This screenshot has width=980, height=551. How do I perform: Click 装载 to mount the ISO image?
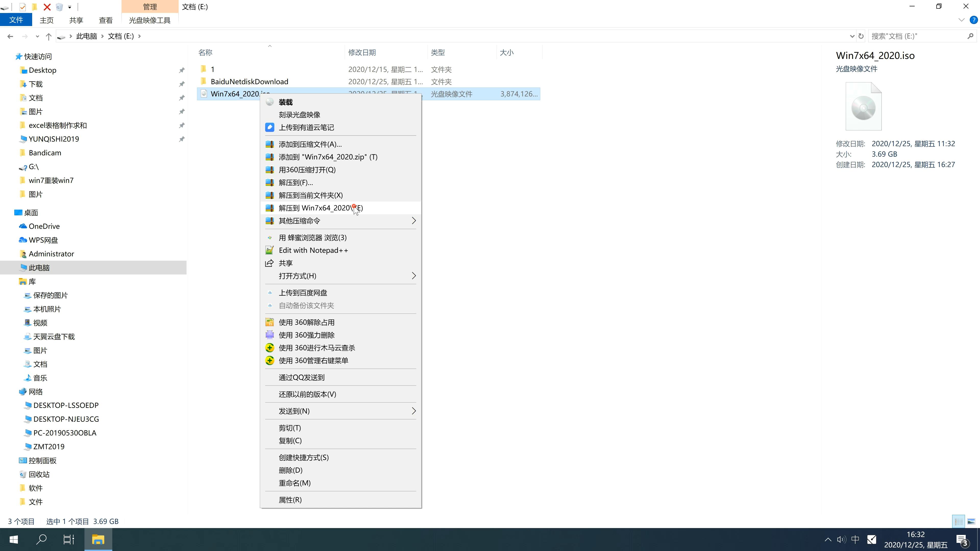pyautogui.click(x=286, y=102)
